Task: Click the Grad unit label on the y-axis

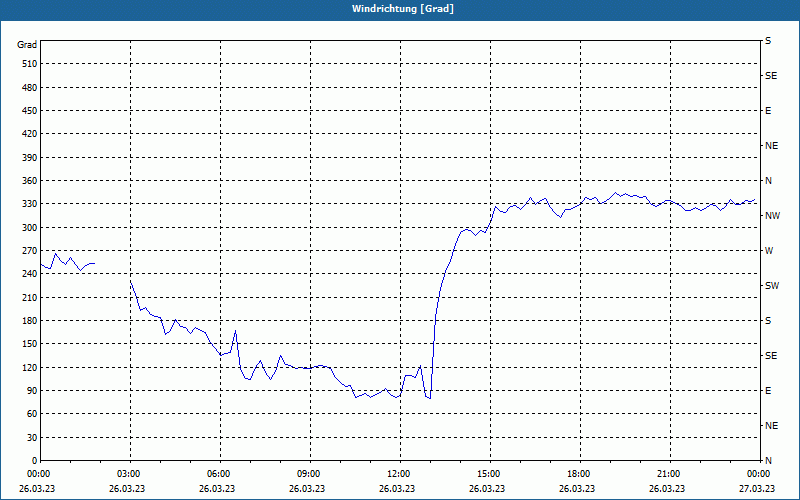Action: (27, 45)
